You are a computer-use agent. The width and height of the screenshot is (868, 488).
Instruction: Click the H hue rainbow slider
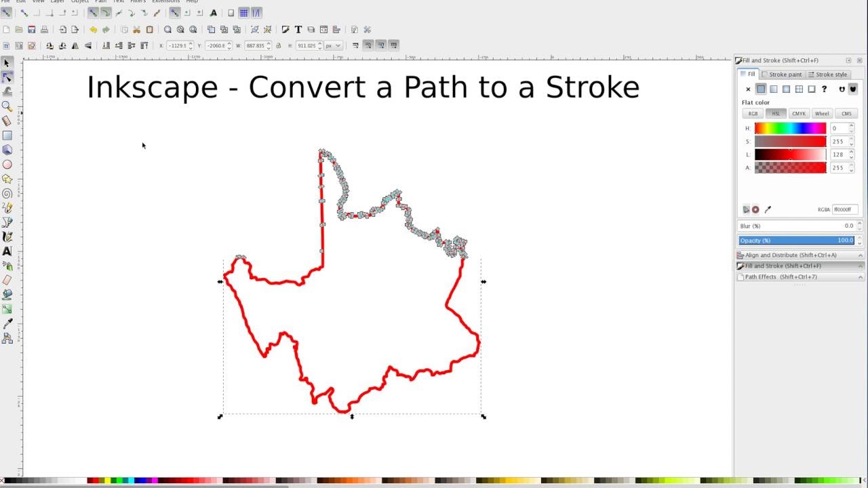click(x=790, y=128)
